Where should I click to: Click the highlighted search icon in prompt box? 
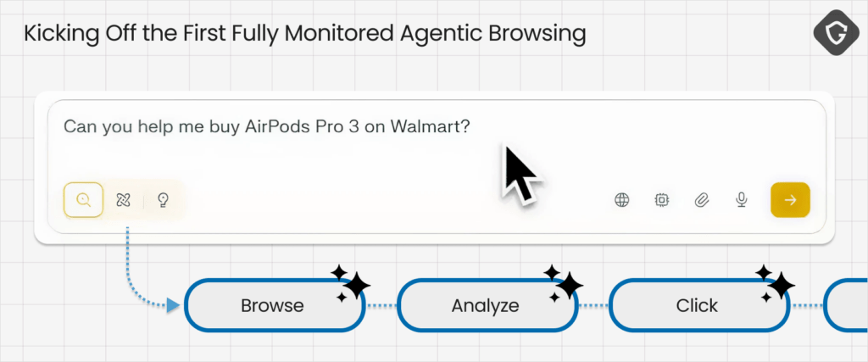pyautogui.click(x=83, y=200)
